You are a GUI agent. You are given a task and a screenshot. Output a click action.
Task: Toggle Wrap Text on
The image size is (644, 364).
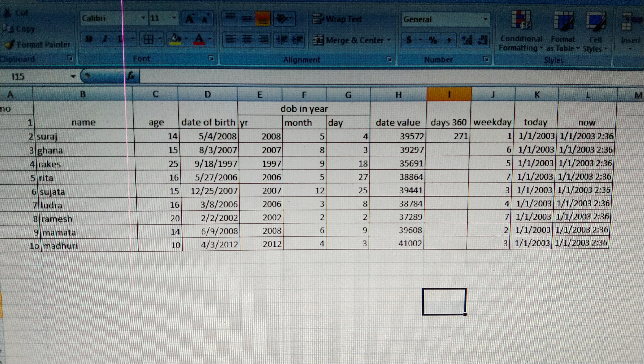pyautogui.click(x=337, y=19)
